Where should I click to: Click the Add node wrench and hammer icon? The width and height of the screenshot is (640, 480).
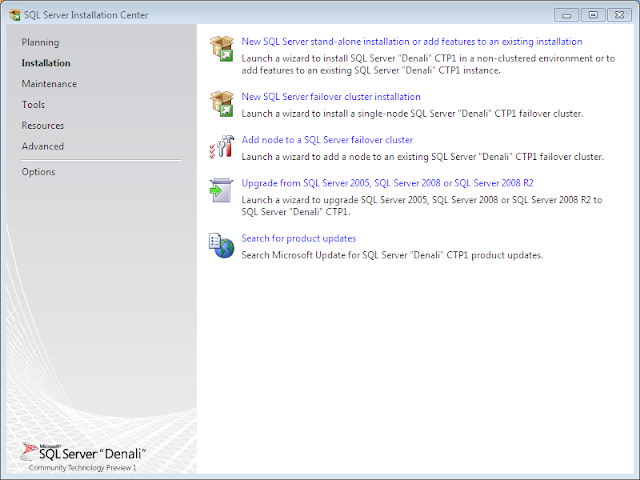222,147
